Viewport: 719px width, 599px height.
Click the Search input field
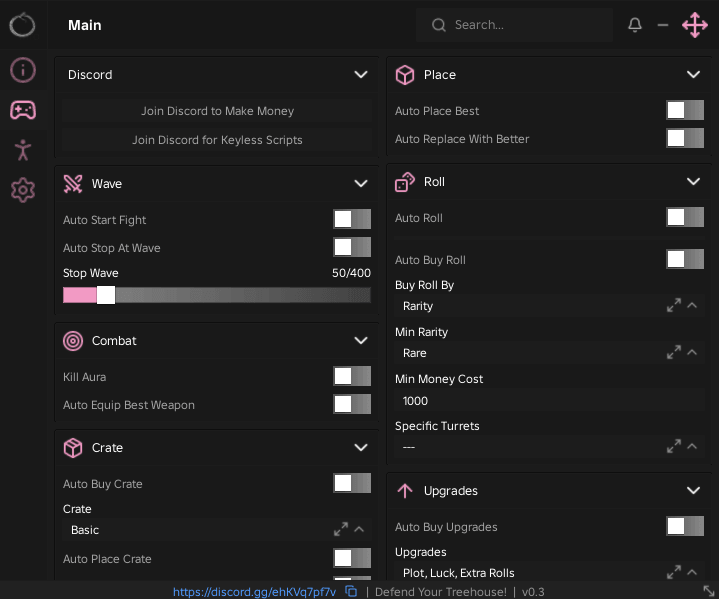point(514,25)
